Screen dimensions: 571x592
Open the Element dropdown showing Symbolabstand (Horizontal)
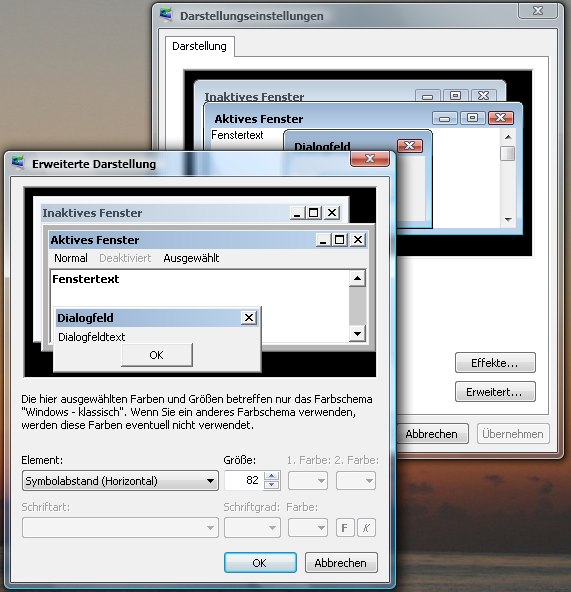[x=120, y=481]
